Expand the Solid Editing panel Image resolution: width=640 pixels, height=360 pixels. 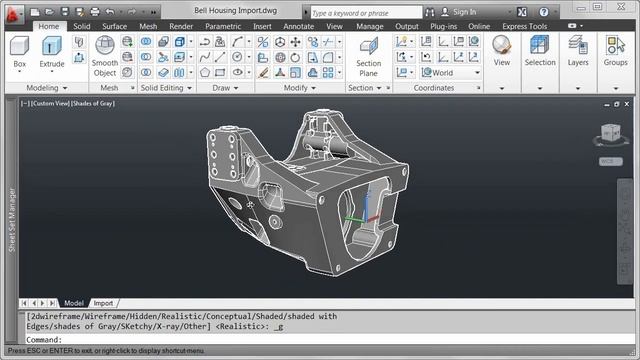166,88
